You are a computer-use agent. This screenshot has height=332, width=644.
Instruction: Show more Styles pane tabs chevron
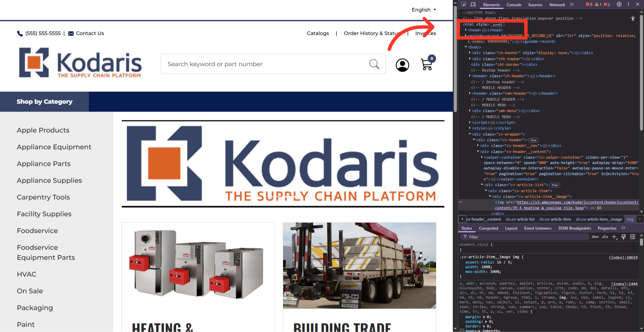coord(623,228)
